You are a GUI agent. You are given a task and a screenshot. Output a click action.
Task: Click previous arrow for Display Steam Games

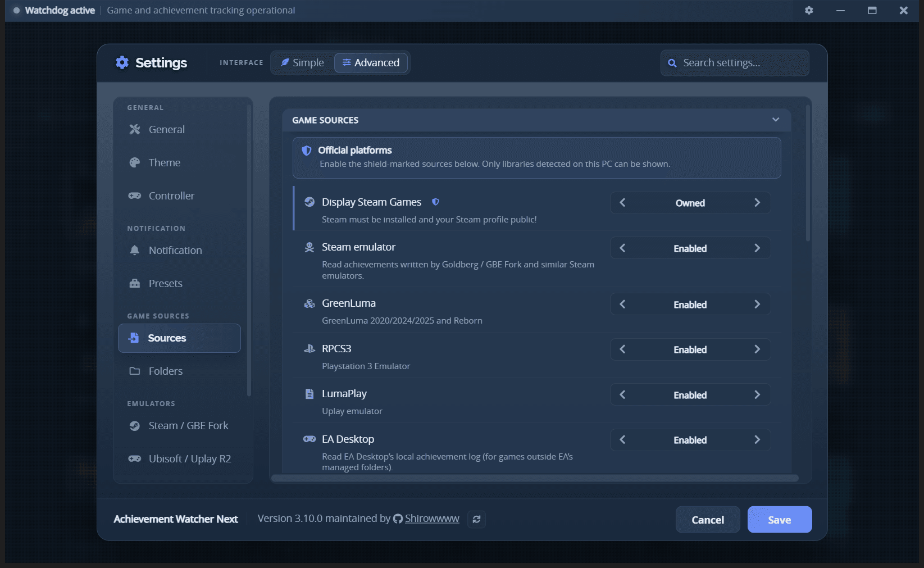(x=622, y=202)
